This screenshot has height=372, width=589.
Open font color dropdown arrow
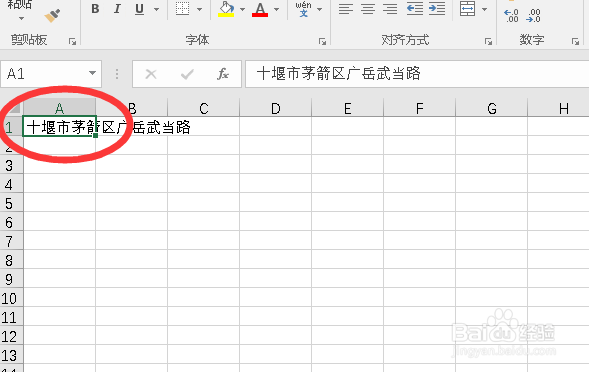tap(276, 9)
